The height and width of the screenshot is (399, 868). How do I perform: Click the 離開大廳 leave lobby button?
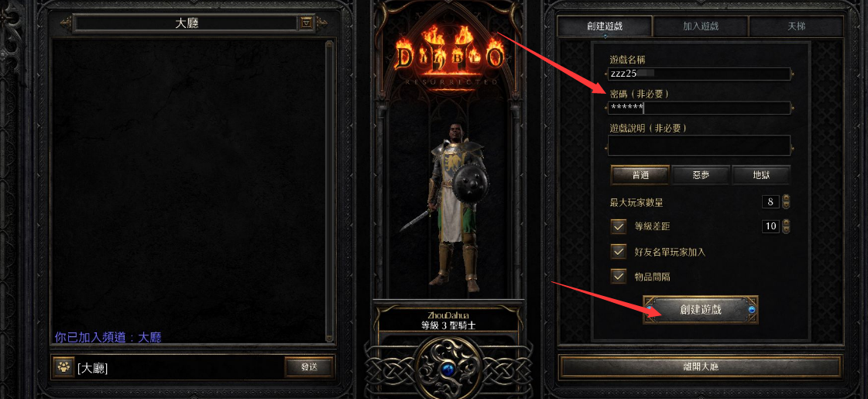[x=700, y=367]
